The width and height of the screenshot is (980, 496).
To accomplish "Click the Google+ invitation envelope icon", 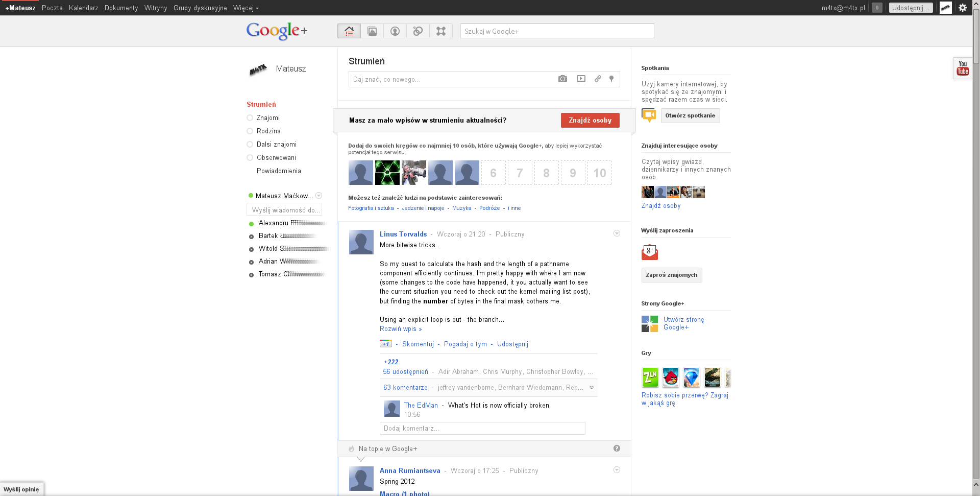I will point(649,252).
